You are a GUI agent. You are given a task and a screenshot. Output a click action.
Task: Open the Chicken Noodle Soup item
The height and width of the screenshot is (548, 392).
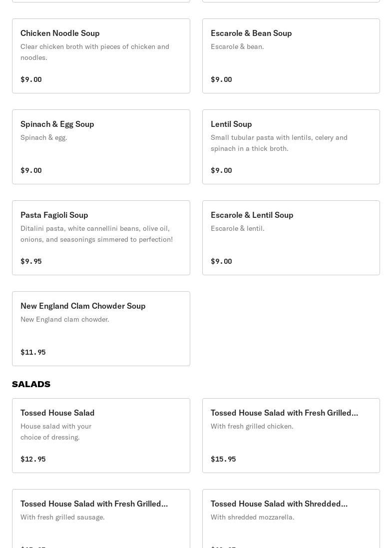pyautogui.click(x=60, y=33)
